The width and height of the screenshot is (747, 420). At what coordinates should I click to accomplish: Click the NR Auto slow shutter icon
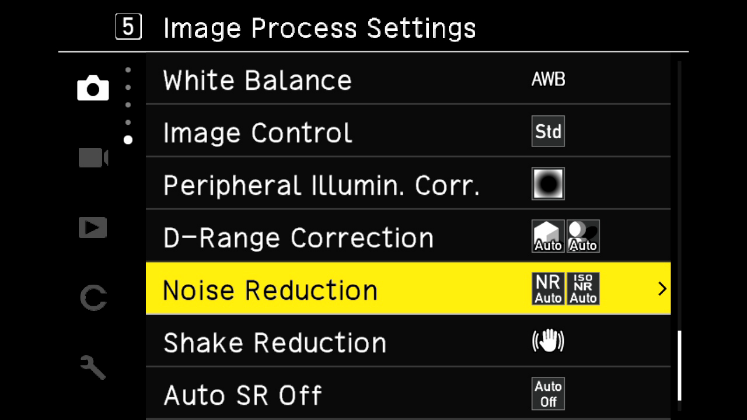point(547,289)
